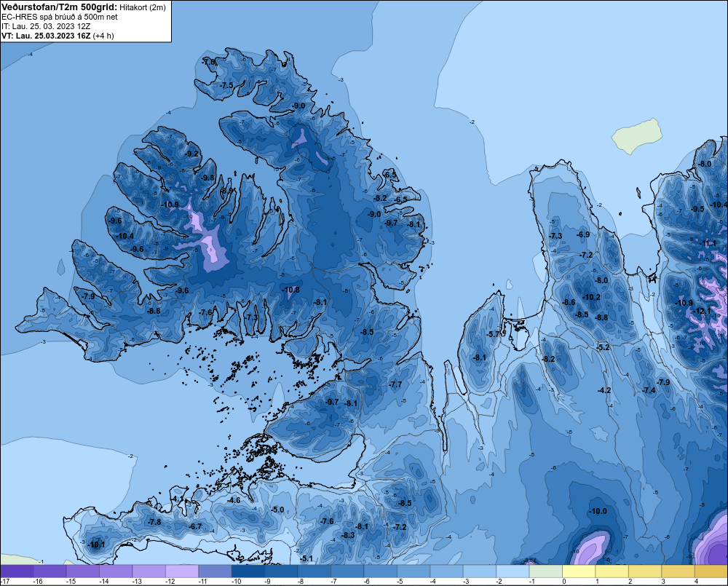Viewport: 728px width, 586px height.
Task: Click the yellow swatch between 2 and 3
Action: pos(645,571)
